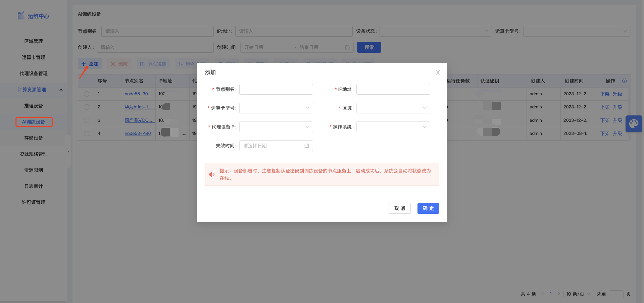Open the 资源规格管理 menu item
644x303 pixels.
click(34, 154)
